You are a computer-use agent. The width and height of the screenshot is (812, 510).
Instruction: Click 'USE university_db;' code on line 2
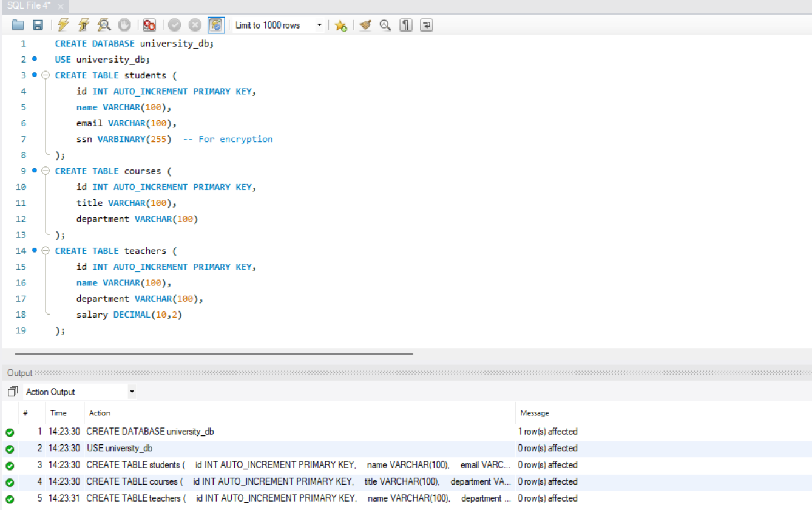(103, 59)
